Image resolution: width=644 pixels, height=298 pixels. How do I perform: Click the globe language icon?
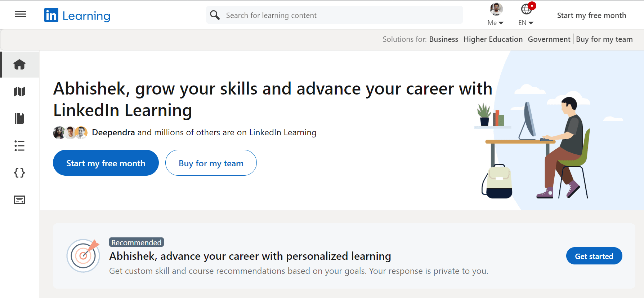coord(527,9)
